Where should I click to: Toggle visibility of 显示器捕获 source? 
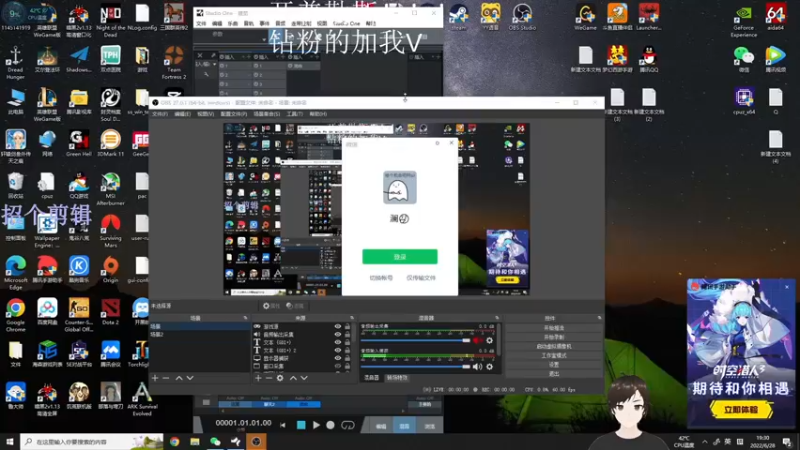click(338, 358)
